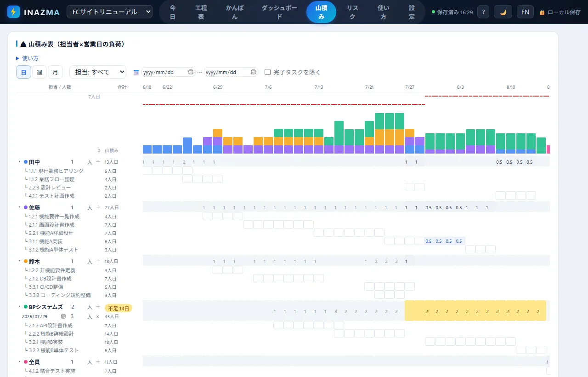Click the mountain icon in the 山積み表 title
The height and width of the screenshot is (377, 588).
(23, 45)
